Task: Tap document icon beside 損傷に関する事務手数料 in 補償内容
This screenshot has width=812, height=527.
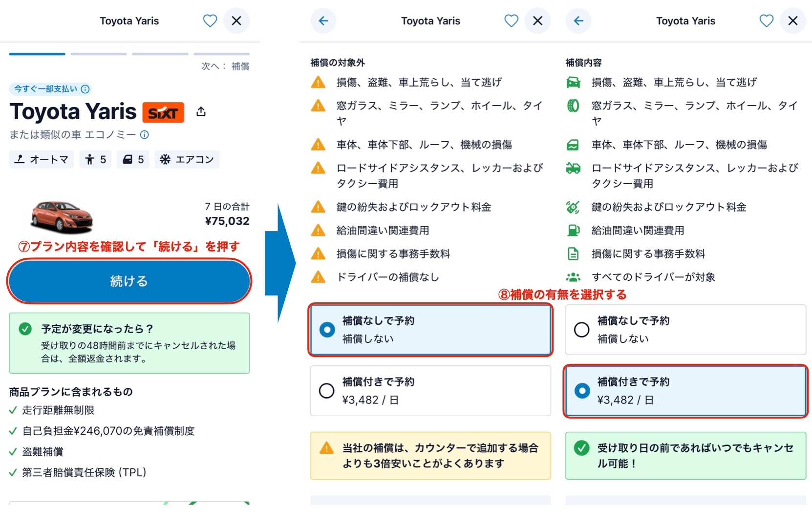Action: click(x=573, y=254)
